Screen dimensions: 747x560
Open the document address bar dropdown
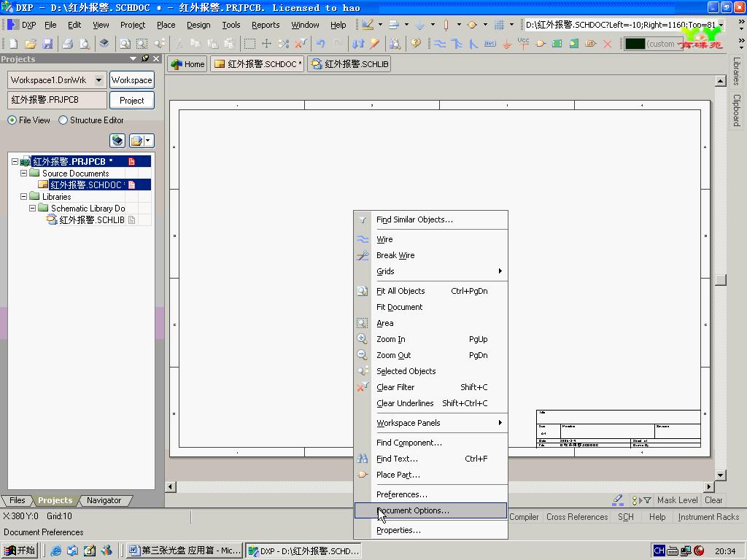point(721,25)
